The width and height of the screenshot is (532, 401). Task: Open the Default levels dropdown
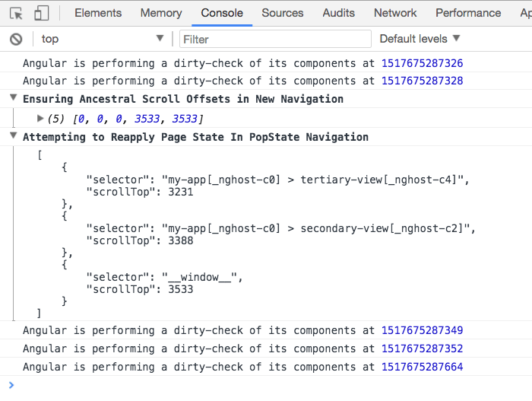pos(420,39)
